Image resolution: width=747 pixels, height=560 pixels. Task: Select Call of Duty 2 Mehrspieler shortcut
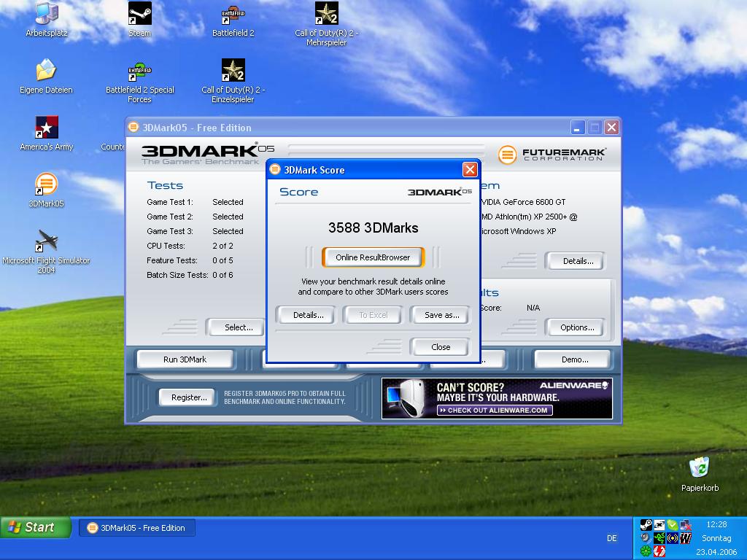coord(326,24)
